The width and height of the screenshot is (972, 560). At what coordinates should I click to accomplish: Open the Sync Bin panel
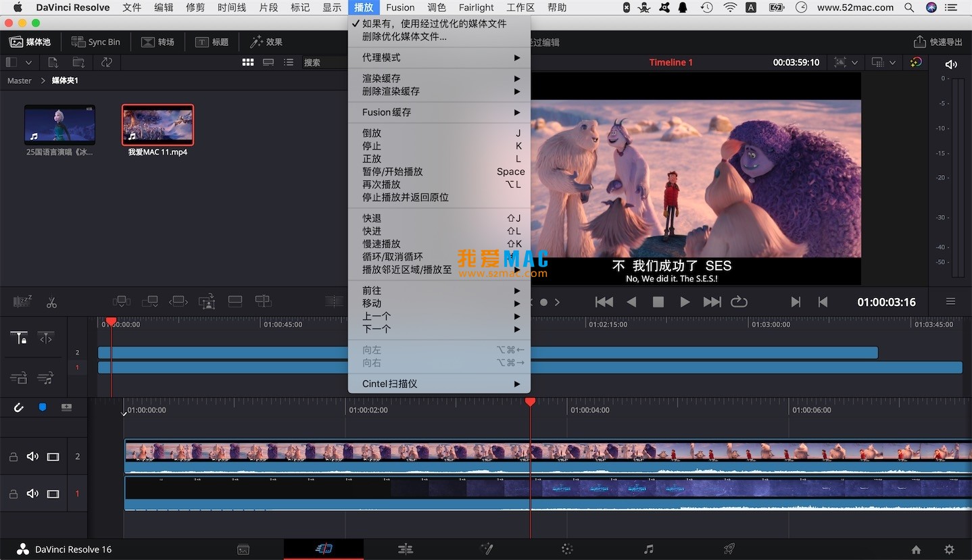[95, 42]
